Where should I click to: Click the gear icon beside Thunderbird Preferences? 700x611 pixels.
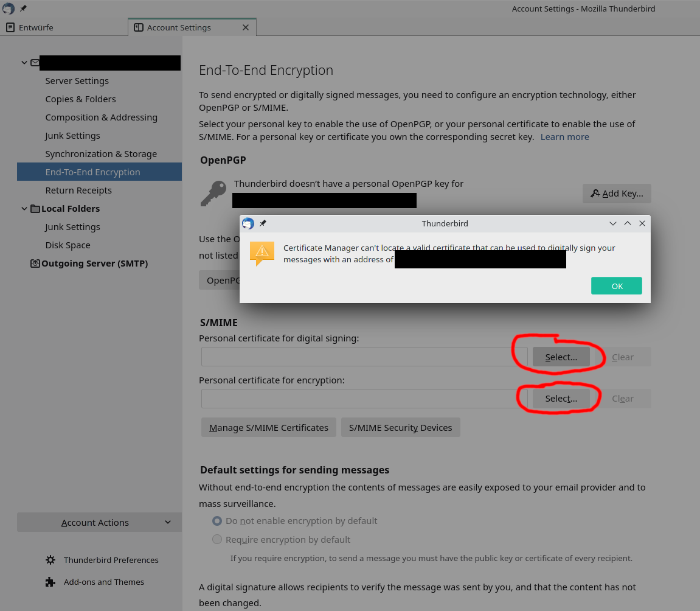[x=50, y=560]
